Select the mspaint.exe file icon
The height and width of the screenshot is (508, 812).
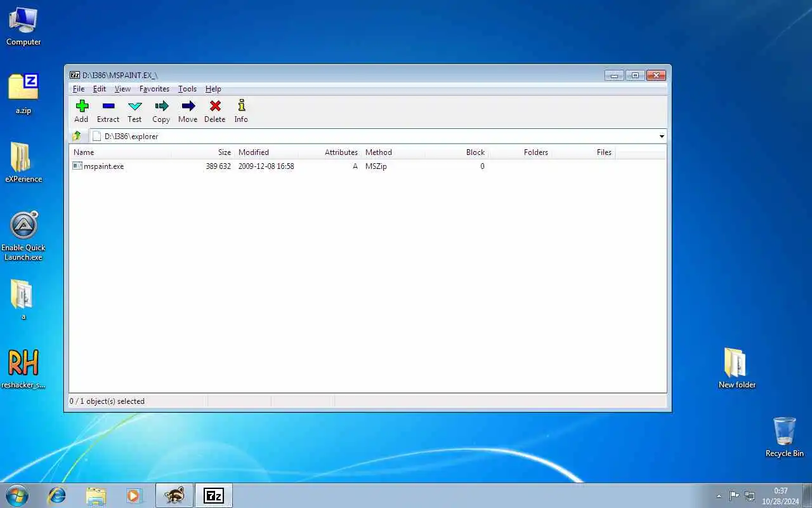tap(77, 166)
